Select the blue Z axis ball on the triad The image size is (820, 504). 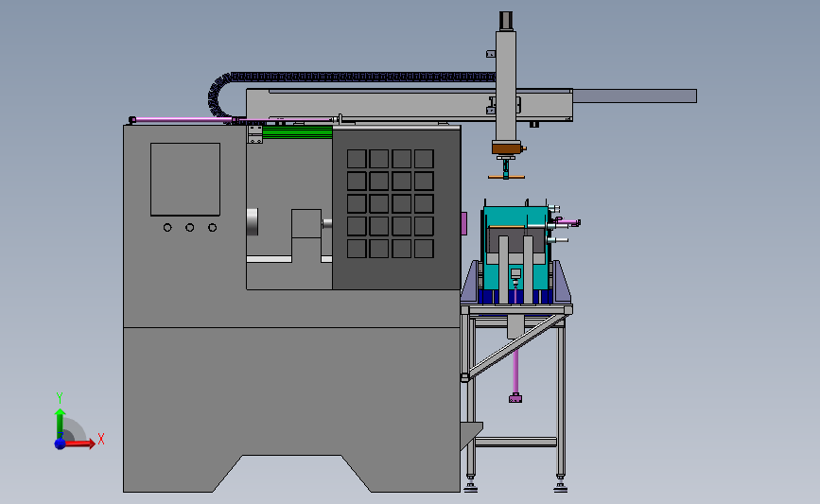pyautogui.click(x=61, y=443)
